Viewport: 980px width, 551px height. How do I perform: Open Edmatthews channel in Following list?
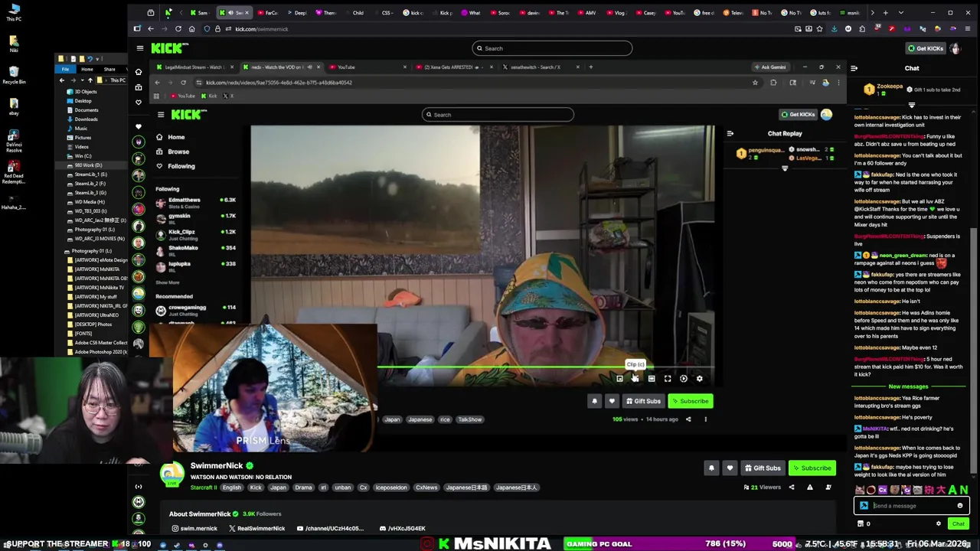pos(196,203)
